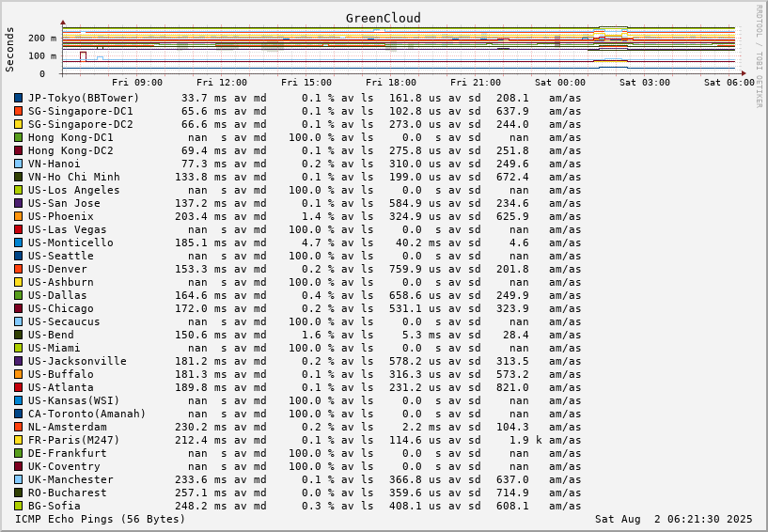Click the 203.4 ms median value for US-Phoenix
Viewport: 768px width, 532px height.
(201, 216)
